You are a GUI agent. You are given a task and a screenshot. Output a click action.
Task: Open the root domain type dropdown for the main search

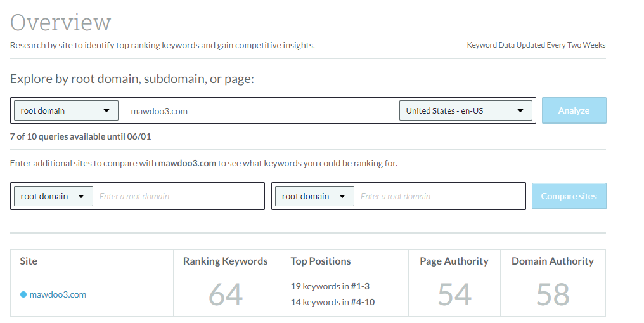(66, 110)
